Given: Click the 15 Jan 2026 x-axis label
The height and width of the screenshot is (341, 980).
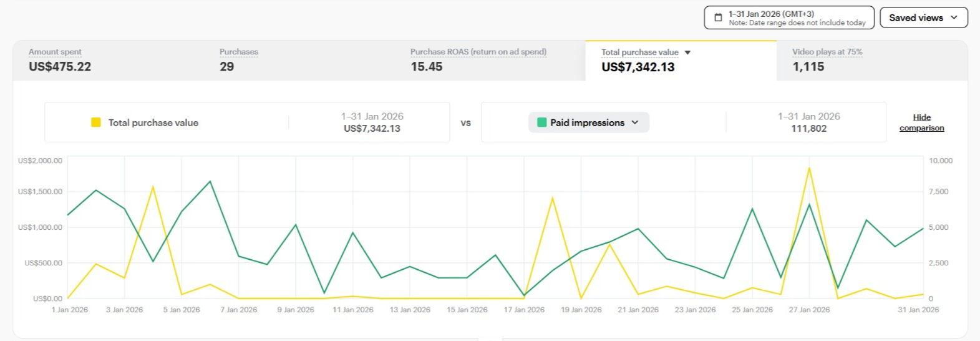Looking at the screenshot, I should click(x=467, y=310).
